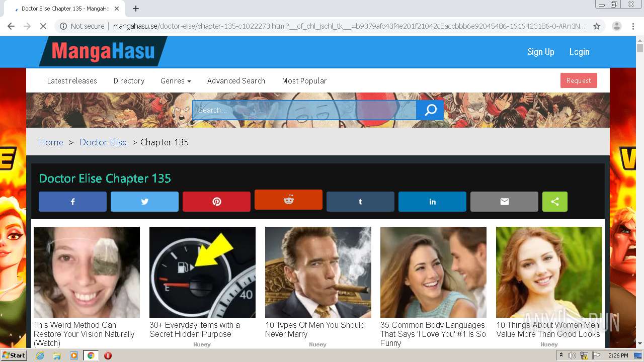Viewport: 644px width, 362px height.
Task: Open File Explorer from taskbar
Action: tap(57, 355)
